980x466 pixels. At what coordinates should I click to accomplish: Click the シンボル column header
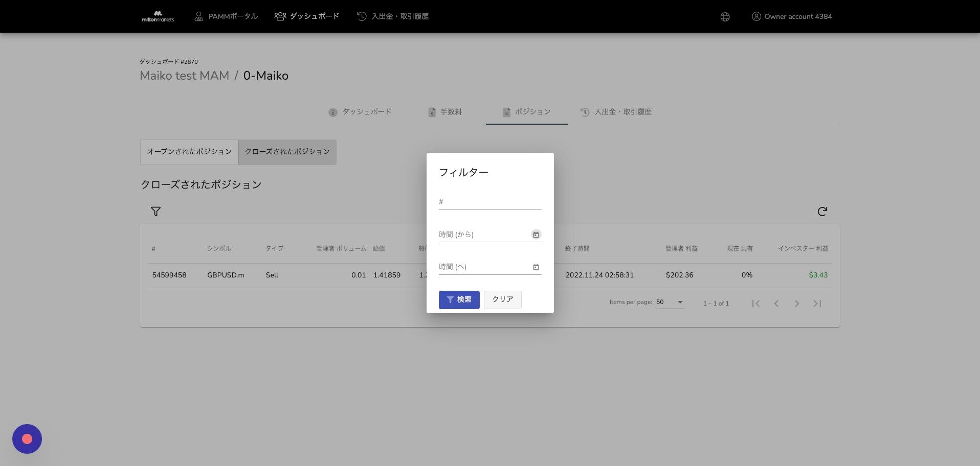pos(219,248)
